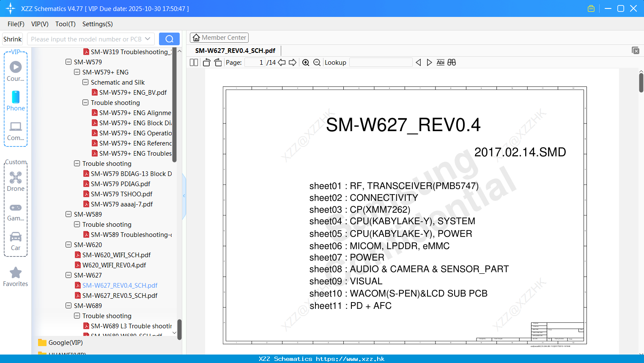
Task: Open the VIP(V) menu
Action: (40, 24)
